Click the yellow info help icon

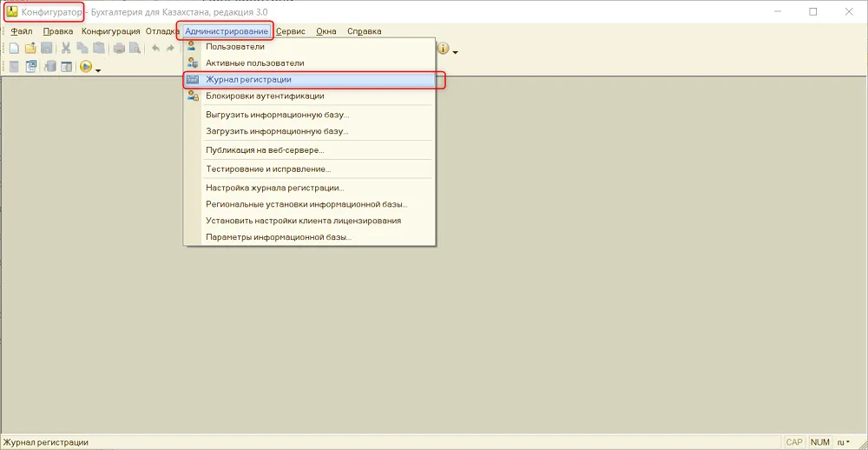click(444, 49)
